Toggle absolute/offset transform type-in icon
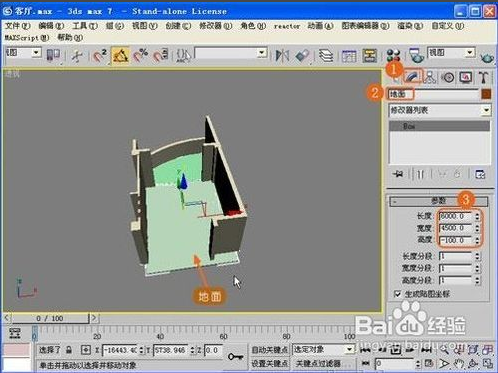 (86, 350)
